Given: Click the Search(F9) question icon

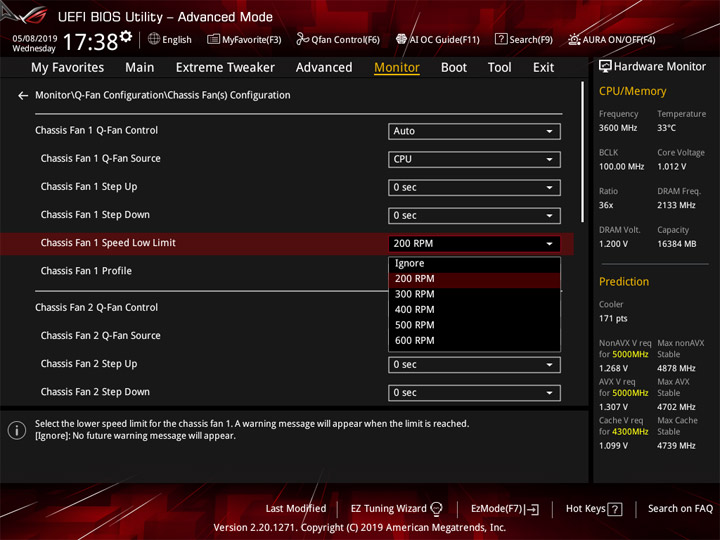Looking at the screenshot, I should tap(501, 39).
